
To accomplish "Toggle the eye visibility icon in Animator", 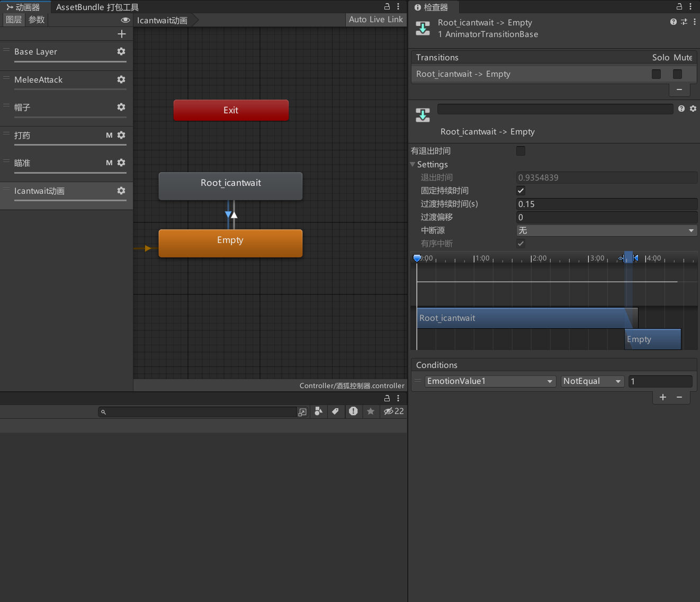I will [125, 20].
